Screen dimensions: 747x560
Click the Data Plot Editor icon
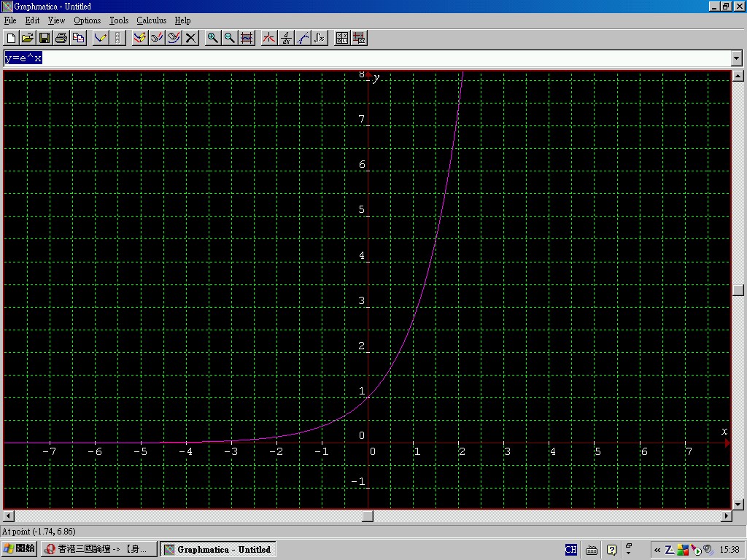(359, 38)
